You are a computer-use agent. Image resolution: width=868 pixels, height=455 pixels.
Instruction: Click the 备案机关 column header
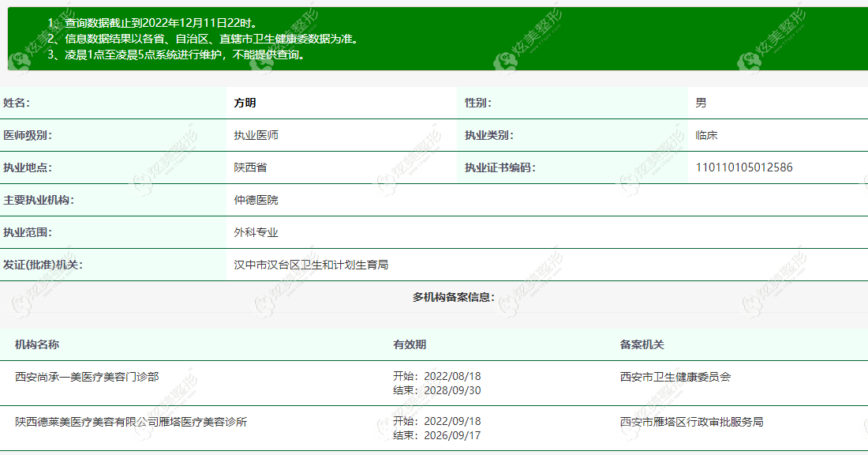tap(642, 344)
